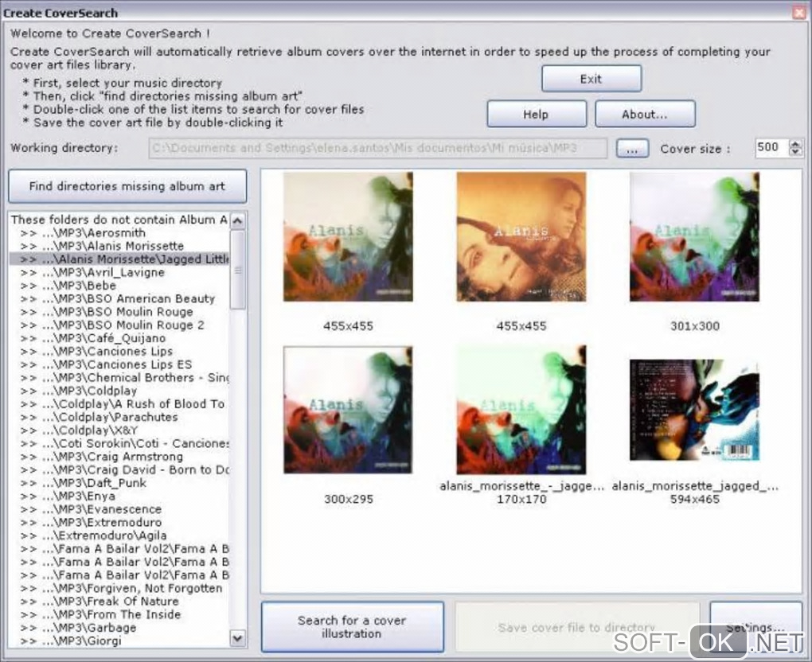
Task: Select the 594x465 back cover thumbnail
Action: tap(694, 410)
